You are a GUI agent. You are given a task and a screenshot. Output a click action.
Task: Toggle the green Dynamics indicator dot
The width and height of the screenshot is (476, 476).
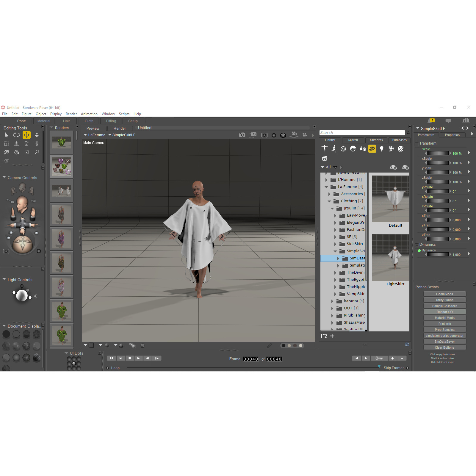coord(419,250)
